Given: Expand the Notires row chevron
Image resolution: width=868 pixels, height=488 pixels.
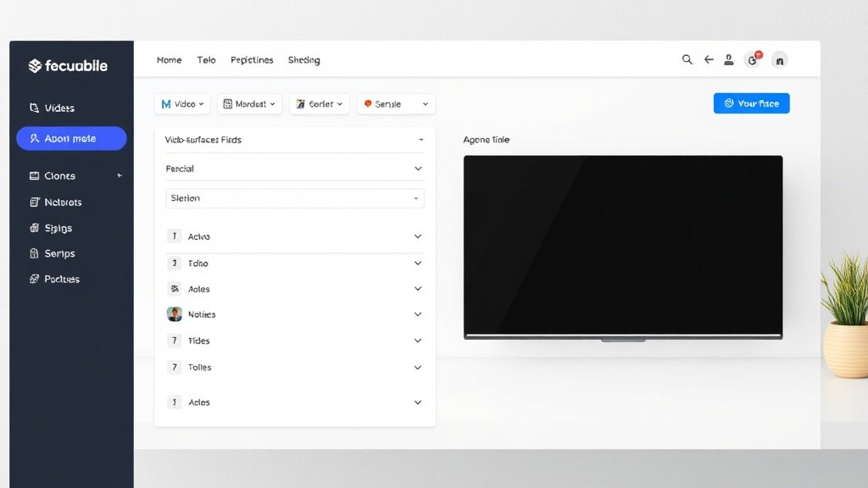Looking at the screenshot, I should click(418, 314).
